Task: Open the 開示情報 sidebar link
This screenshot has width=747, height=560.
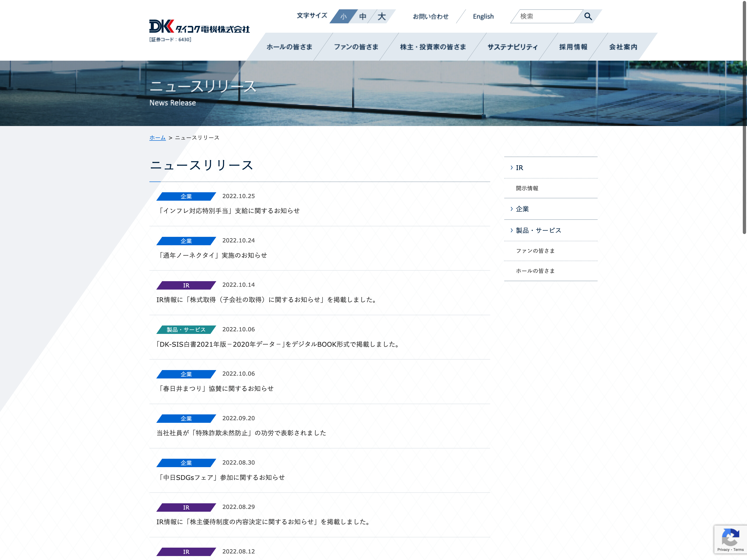Action: pos(527,188)
